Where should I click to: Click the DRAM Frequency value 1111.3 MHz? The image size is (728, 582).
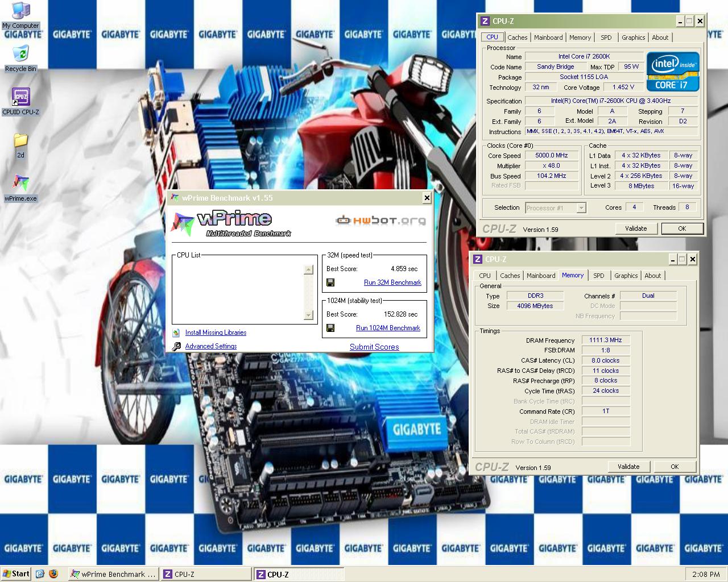pyautogui.click(x=605, y=340)
